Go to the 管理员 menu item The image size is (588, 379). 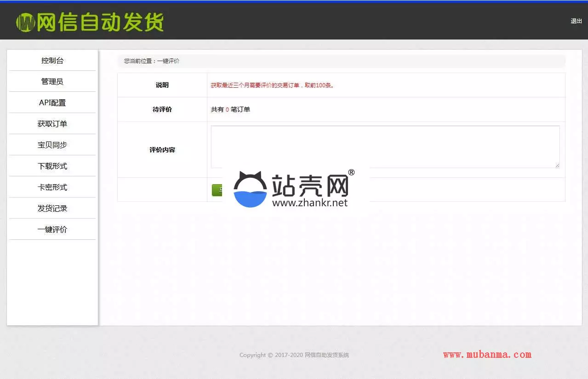tap(52, 82)
